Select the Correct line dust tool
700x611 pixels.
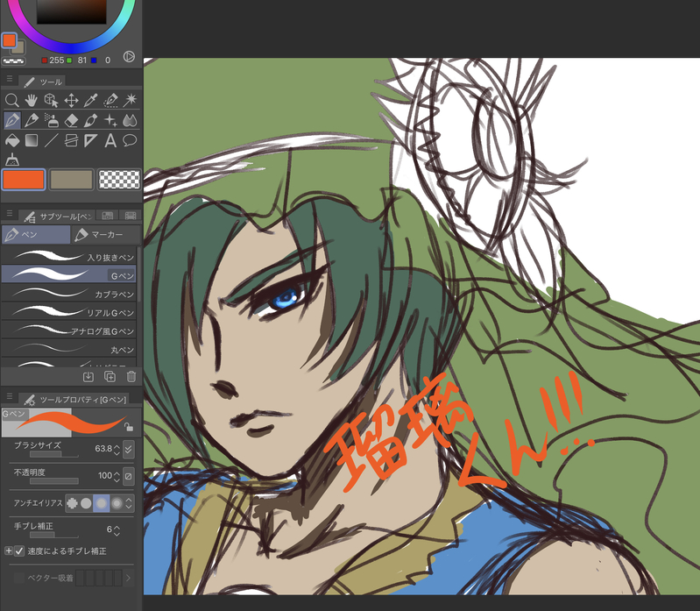click(12, 160)
